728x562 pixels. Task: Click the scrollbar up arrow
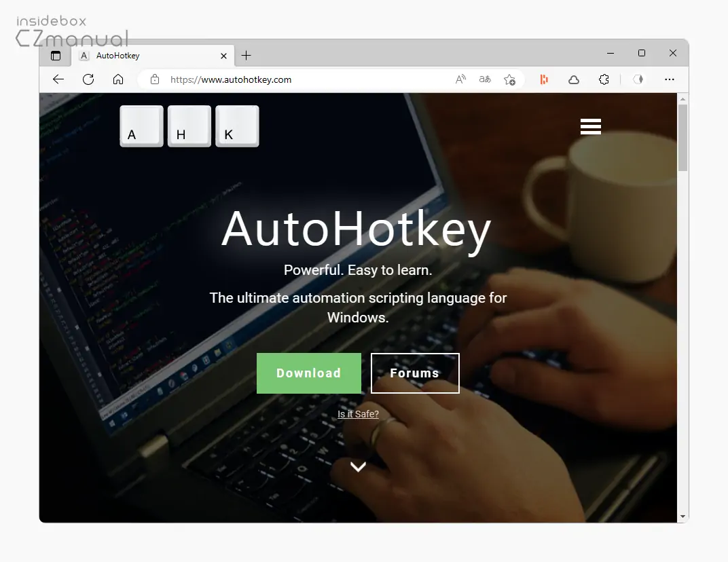coord(682,99)
